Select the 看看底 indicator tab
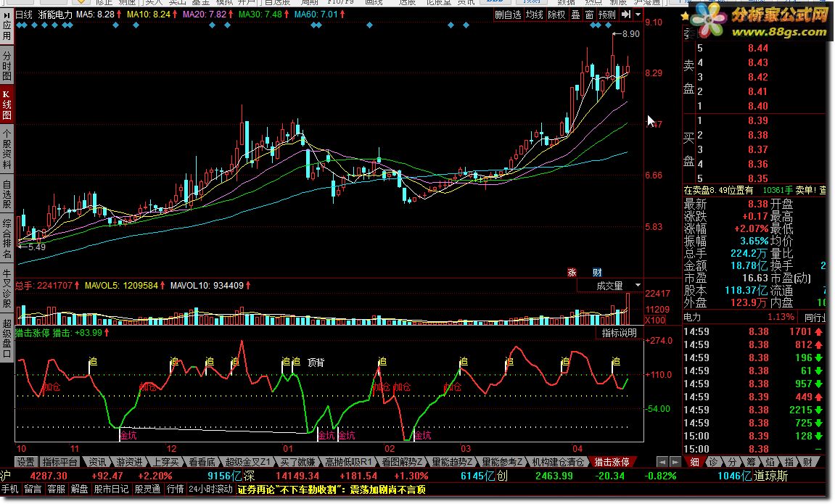The height and width of the screenshot is (504, 835). [202, 462]
